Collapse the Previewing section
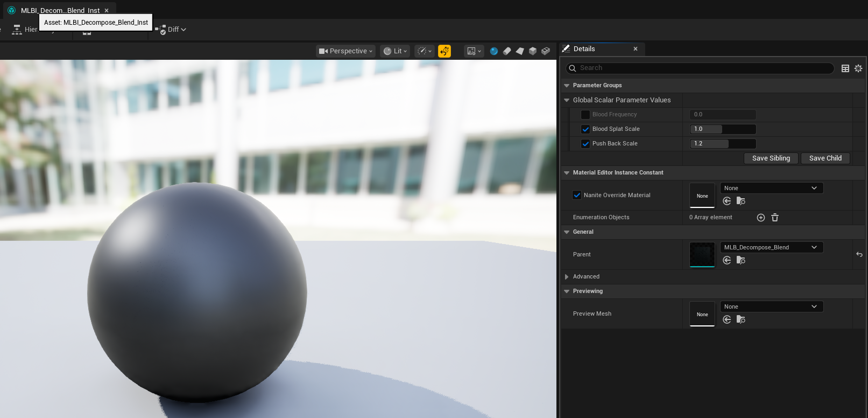The width and height of the screenshot is (868, 418). point(567,291)
